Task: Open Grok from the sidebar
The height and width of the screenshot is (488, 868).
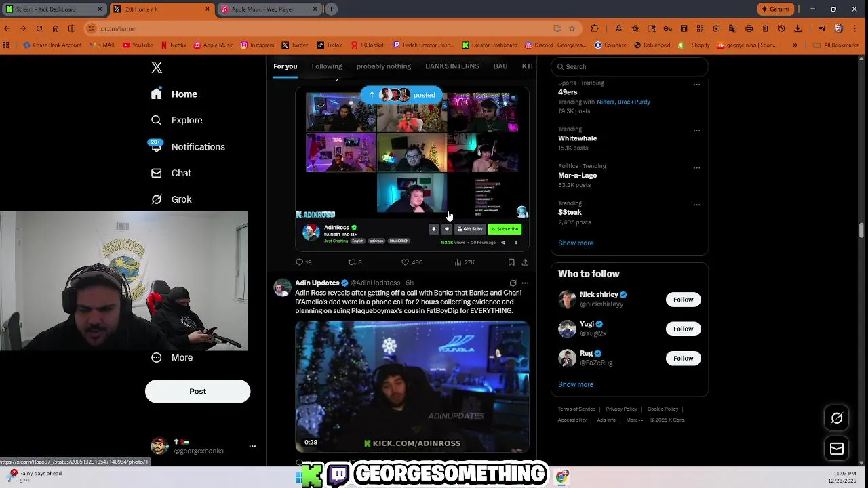Action: [172, 199]
